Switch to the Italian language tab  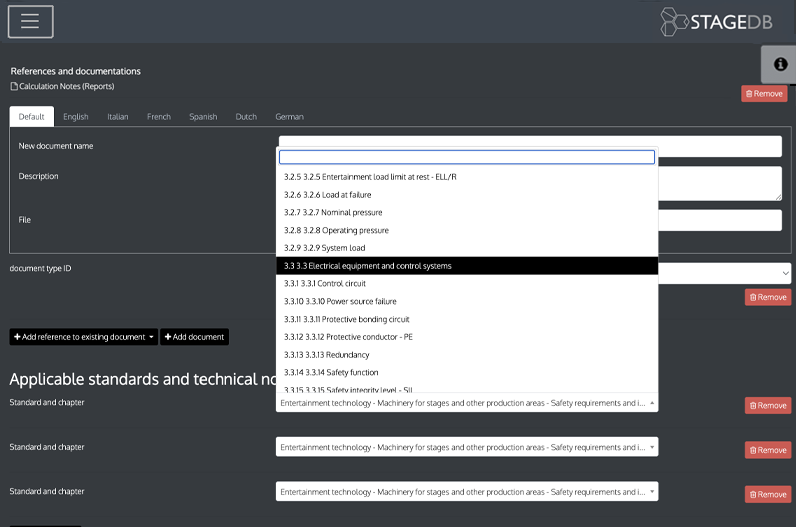117,117
